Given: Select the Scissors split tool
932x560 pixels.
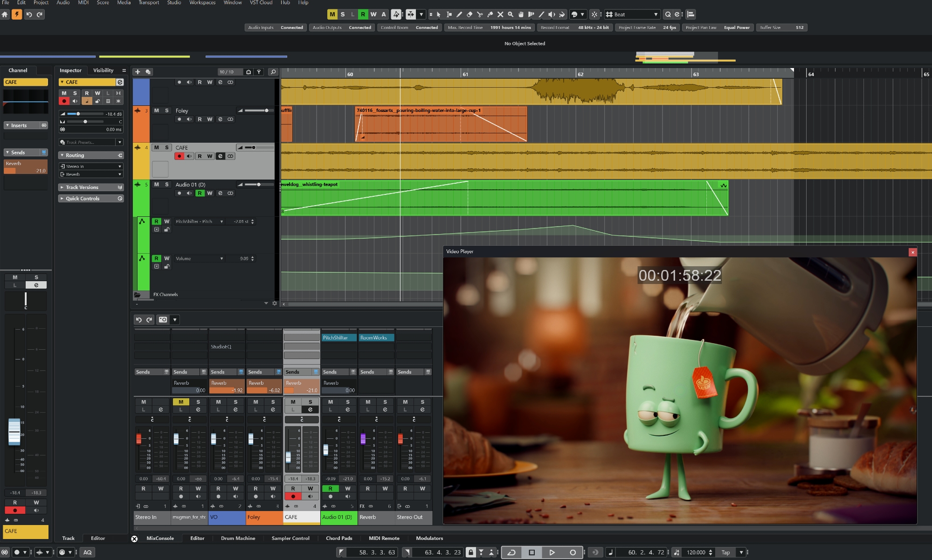Looking at the screenshot, I should 480,14.
